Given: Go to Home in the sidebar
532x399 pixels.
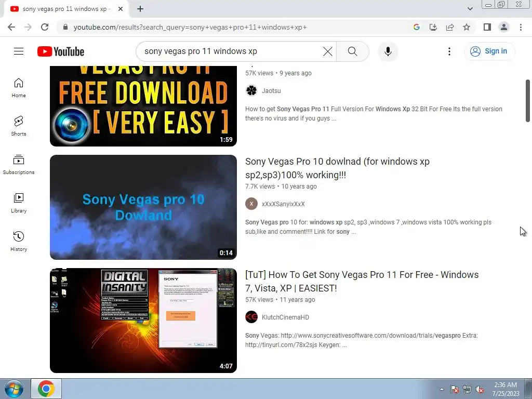Looking at the screenshot, I should [19, 88].
